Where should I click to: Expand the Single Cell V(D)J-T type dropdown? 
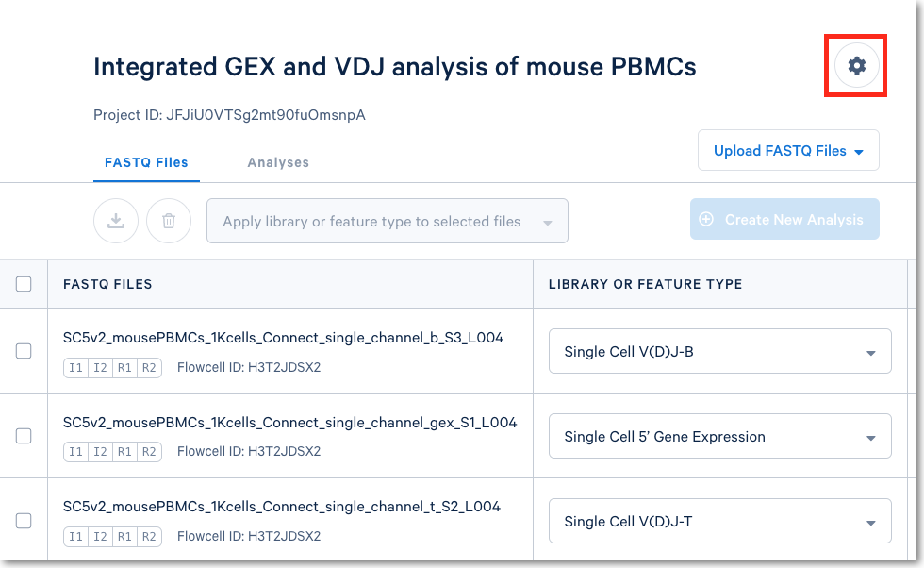coord(719,522)
